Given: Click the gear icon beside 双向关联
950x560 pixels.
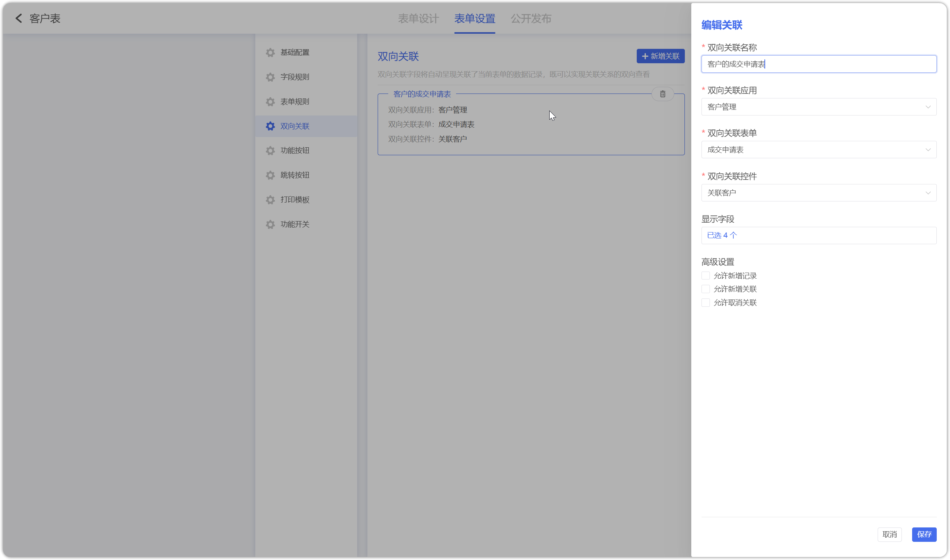Looking at the screenshot, I should tap(270, 126).
